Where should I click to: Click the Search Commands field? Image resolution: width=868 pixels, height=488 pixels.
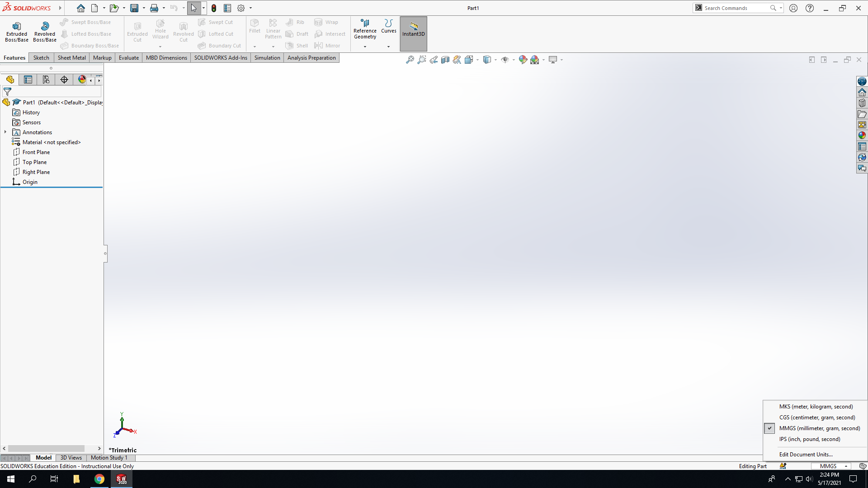point(736,8)
